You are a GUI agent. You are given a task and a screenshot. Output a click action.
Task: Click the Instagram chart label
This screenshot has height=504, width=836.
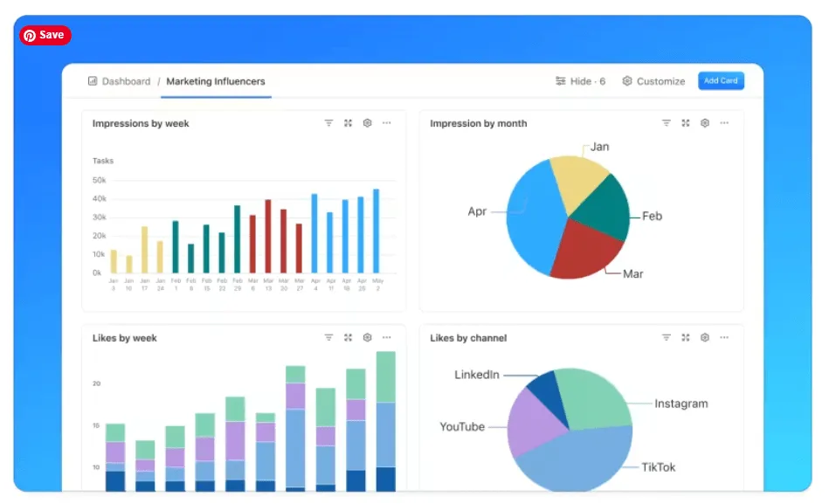(681, 404)
